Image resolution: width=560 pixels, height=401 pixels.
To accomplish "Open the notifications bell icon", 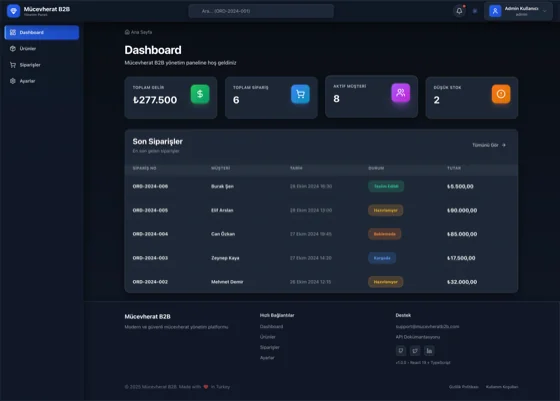I will [x=459, y=11].
